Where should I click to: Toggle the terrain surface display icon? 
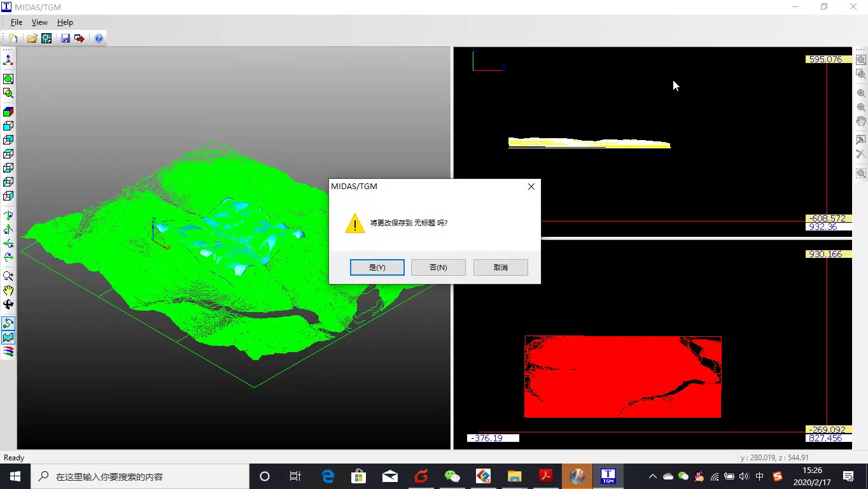coord(8,337)
